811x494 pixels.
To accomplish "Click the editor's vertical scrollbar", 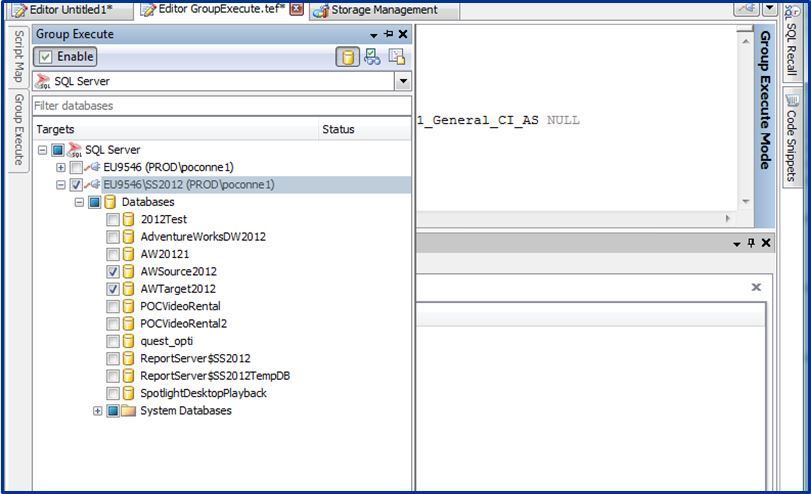I will (744, 120).
